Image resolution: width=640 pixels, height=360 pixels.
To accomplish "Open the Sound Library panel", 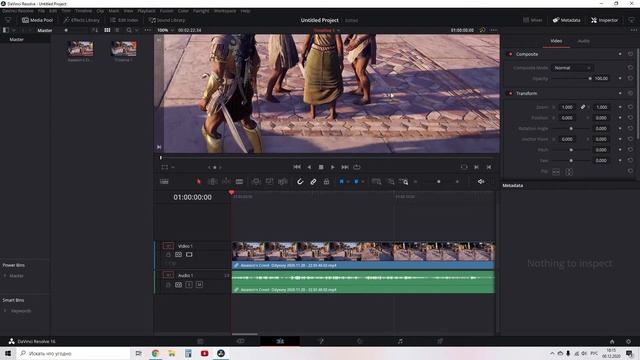I will click(x=167, y=20).
